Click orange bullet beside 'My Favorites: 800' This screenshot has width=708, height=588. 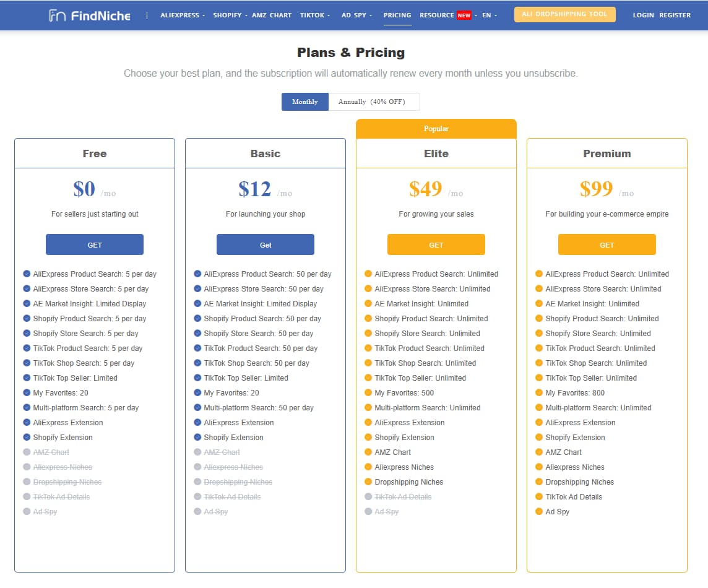pyautogui.click(x=538, y=392)
